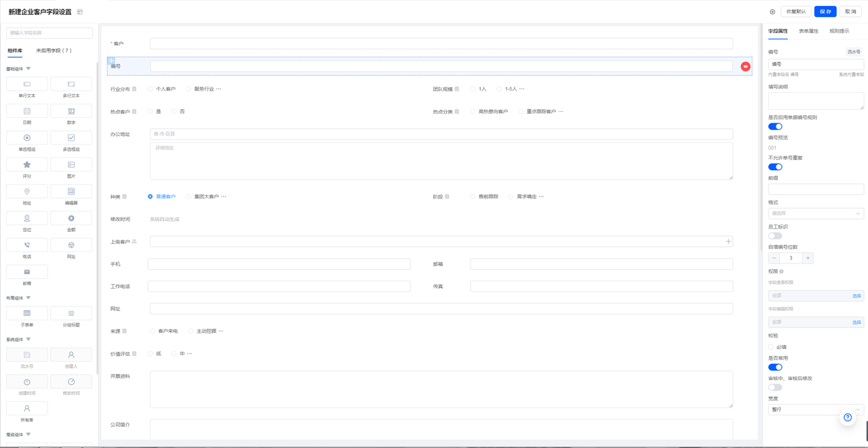Add the 数字 number component
Image resolution: width=868 pixels, height=448 pixels.
pyautogui.click(x=71, y=111)
